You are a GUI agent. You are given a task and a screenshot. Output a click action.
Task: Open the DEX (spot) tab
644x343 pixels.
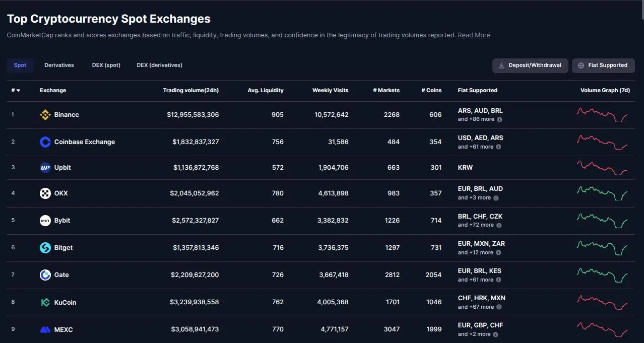pos(106,65)
